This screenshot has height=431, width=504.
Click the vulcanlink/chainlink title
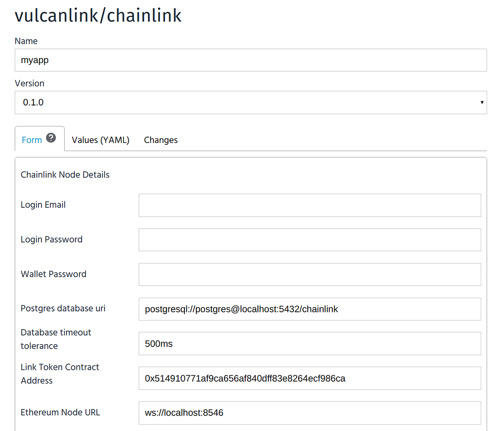click(x=98, y=15)
